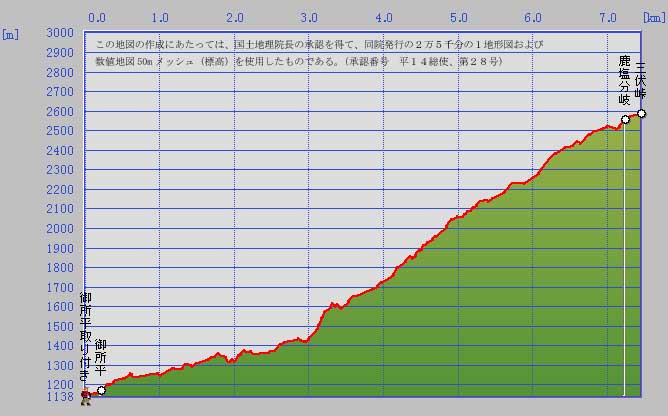Click the 1138 starting elevation label
The image size is (668, 416).
(60, 397)
